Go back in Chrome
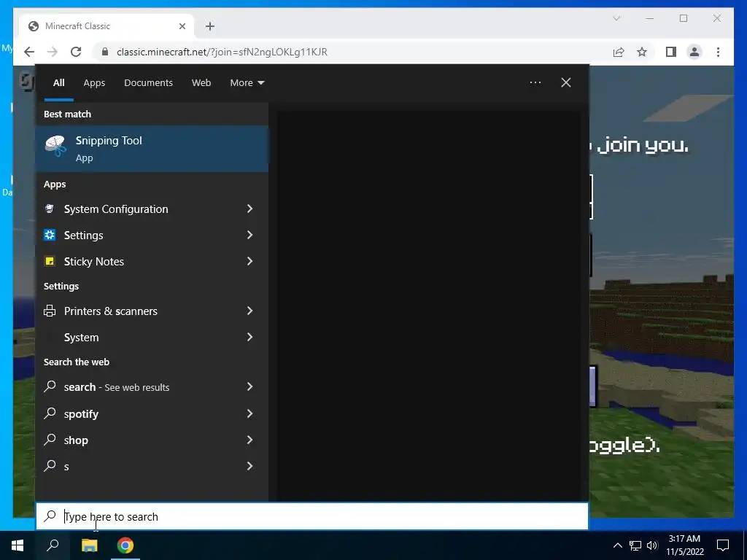Screen dimensions: 747x560 pos(29,52)
